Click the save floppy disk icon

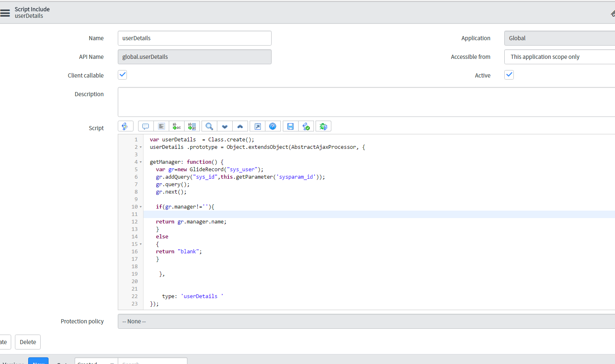(290, 126)
